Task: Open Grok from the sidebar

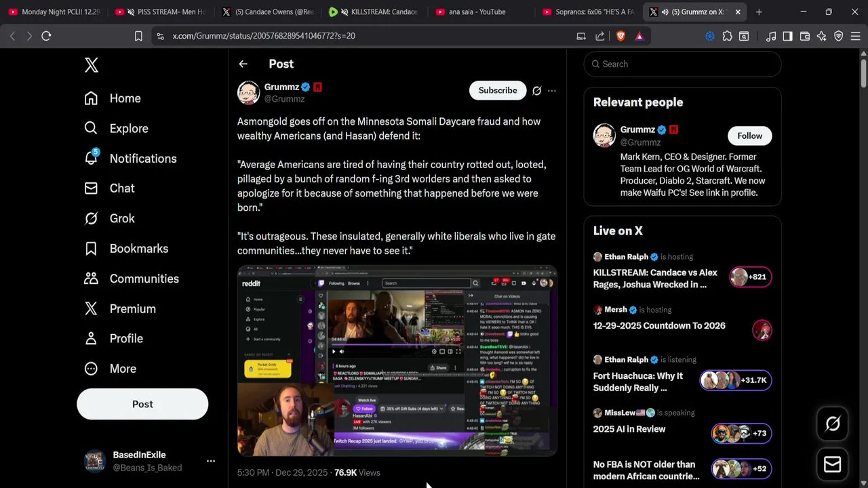Action: (109, 218)
